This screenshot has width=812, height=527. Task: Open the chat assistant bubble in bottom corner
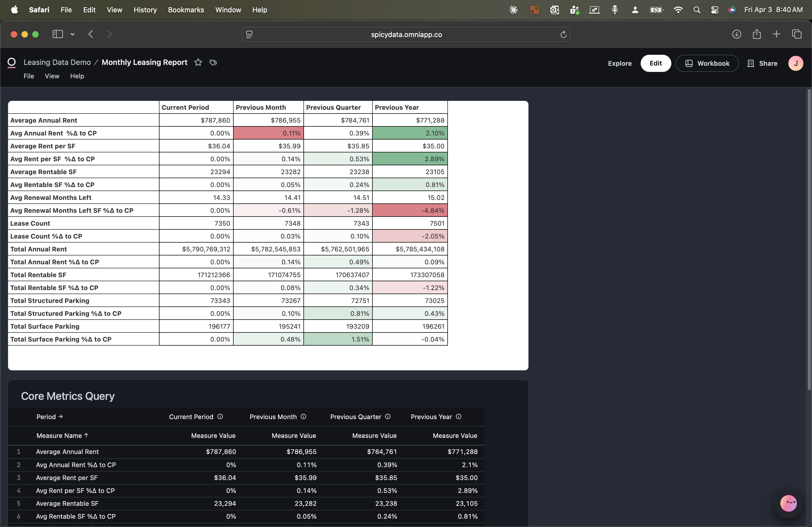point(788,503)
